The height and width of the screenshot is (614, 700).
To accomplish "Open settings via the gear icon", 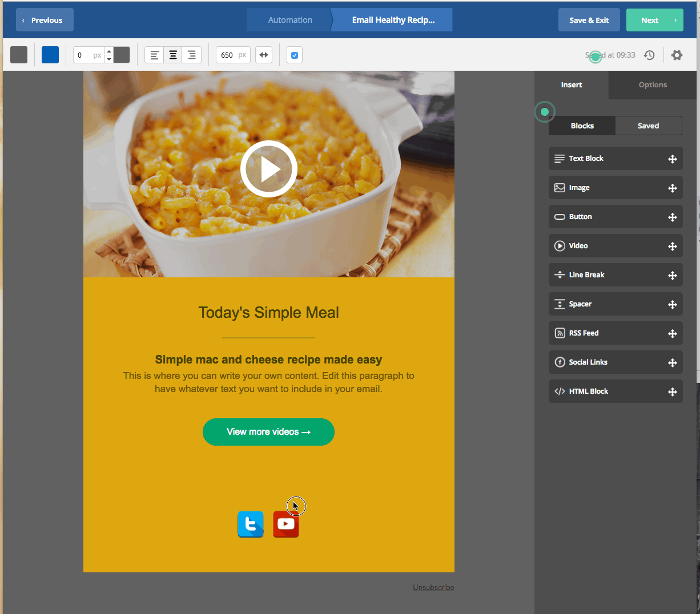I will [677, 55].
